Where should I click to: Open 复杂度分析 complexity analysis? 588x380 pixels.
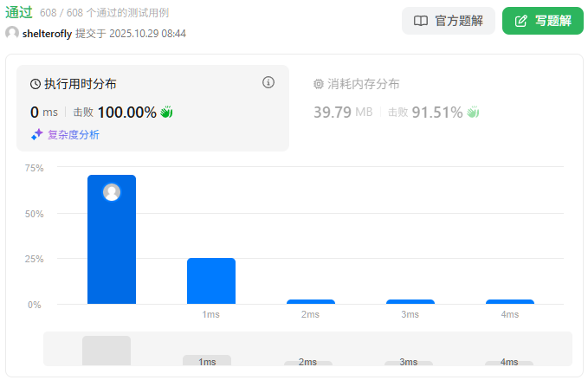click(73, 134)
